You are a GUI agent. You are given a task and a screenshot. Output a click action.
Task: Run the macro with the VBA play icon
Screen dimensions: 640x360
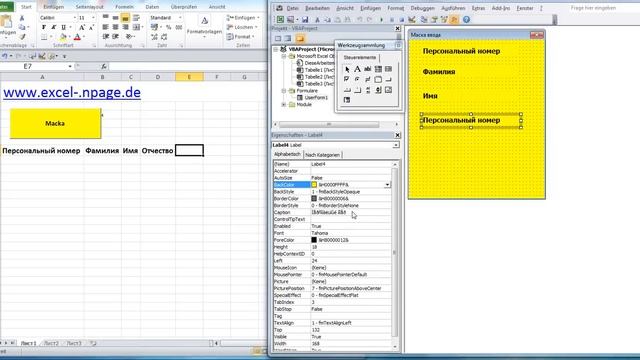381,20
